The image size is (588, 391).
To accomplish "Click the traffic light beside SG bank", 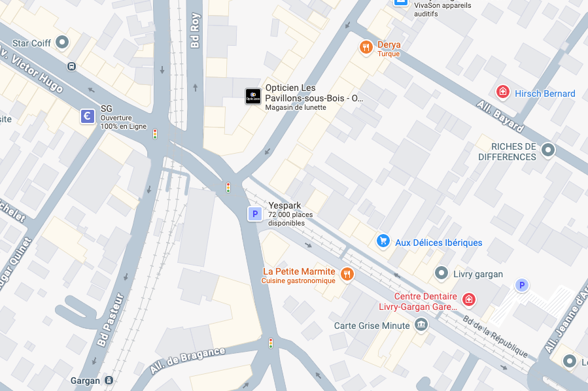I will pos(155,134).
